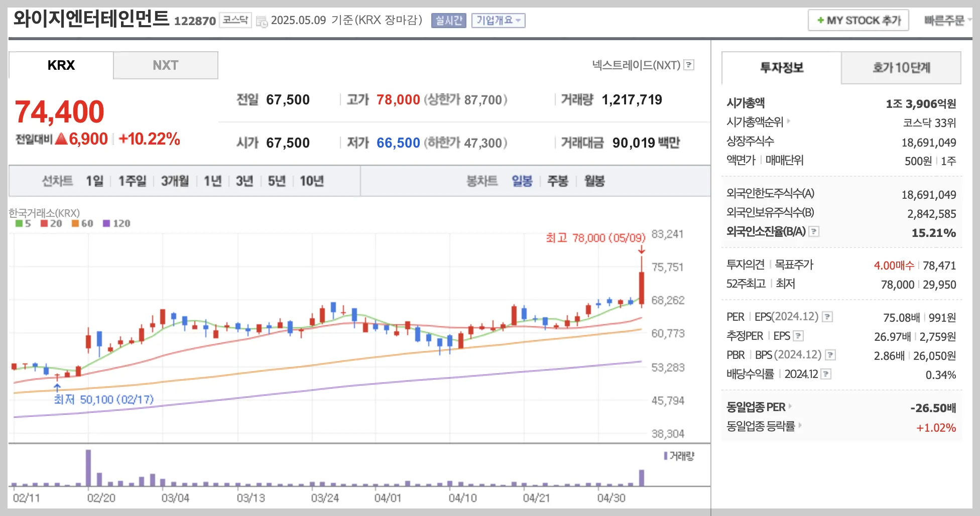Click the +10.22% change value

pyautogui.click(x=149, y=139)
